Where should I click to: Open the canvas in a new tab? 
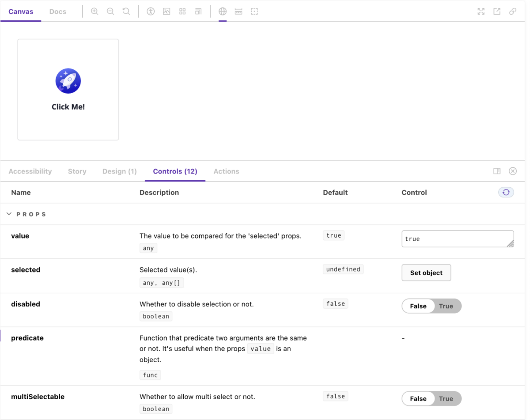[496, 11]
